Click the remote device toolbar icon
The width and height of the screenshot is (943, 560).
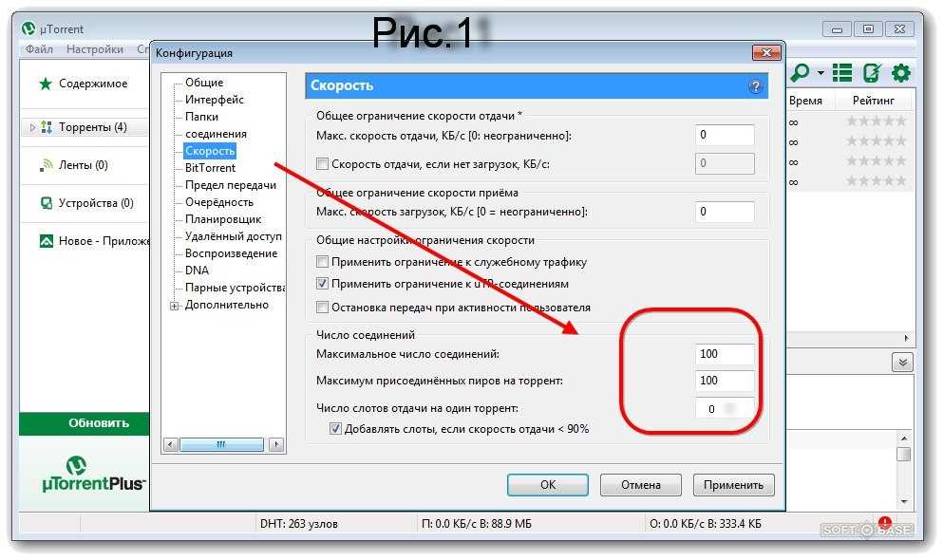[872, 73]
